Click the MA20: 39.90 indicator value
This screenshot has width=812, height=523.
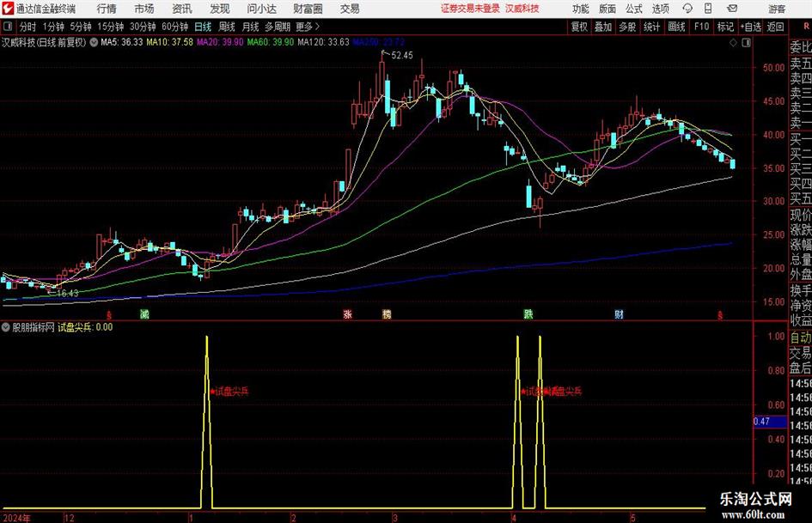(x=220, y=42)
